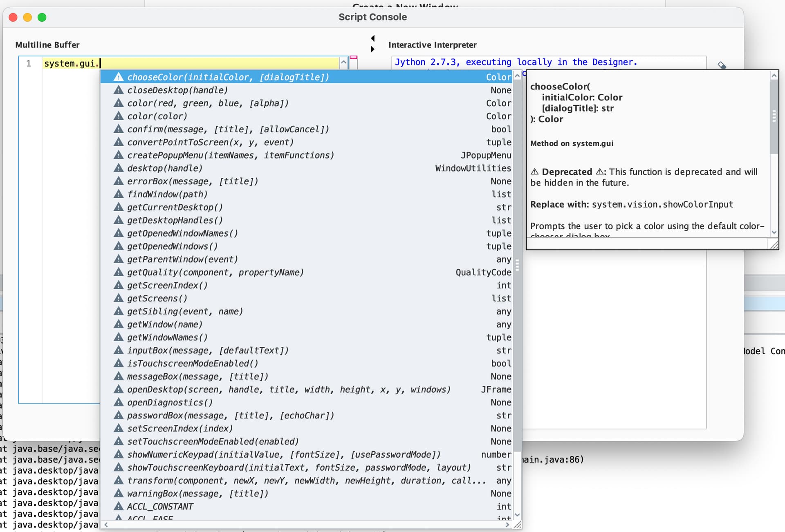Click the autocomplete horizontal scroll right arrow
Viewport: 785px width, 532px height.
click(x=507, y=525)
